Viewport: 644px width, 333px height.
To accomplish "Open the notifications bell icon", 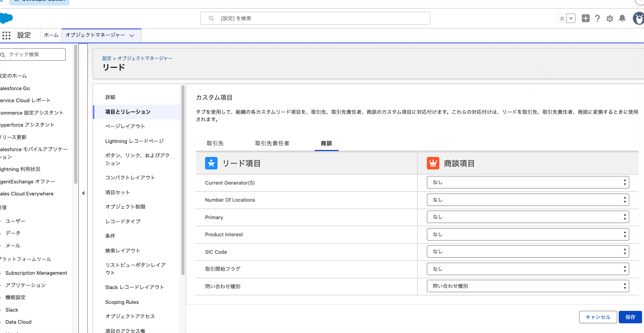I will tap(622, 18).
